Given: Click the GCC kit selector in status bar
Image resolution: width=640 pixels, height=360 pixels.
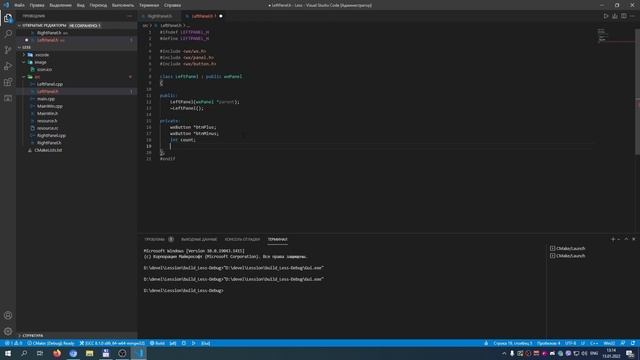Looking at the screenshot, I should pos(112,343).
